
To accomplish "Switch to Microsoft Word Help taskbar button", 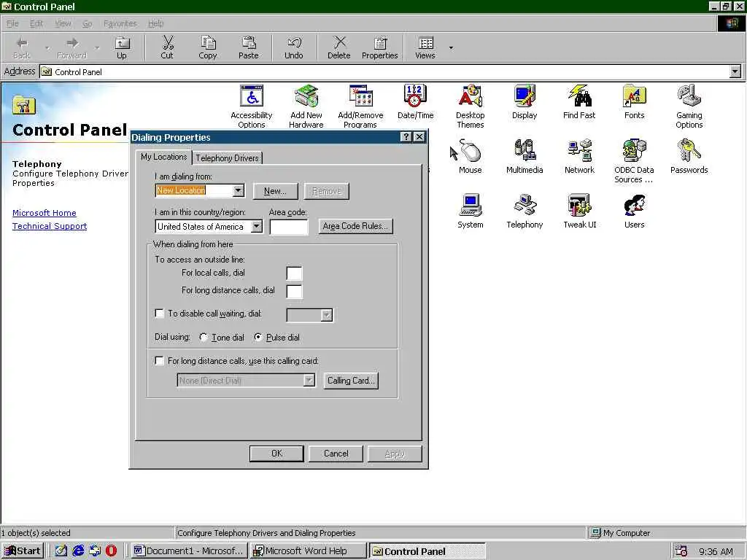I will click(x=309, y=551).
